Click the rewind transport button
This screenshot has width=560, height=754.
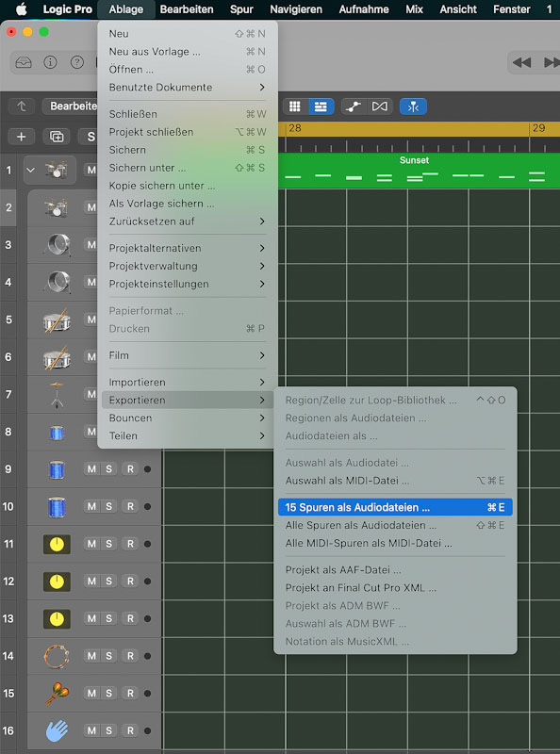521,62
